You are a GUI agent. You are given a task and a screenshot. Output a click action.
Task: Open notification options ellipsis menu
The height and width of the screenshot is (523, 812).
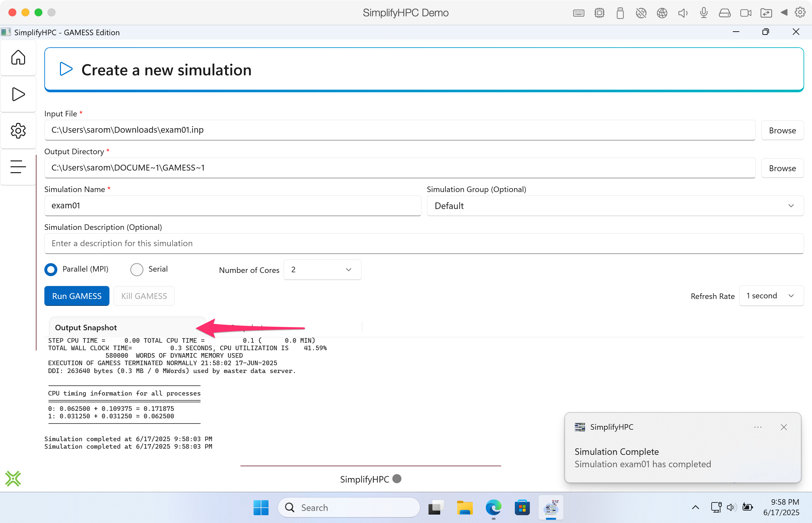tap(758, 427)
